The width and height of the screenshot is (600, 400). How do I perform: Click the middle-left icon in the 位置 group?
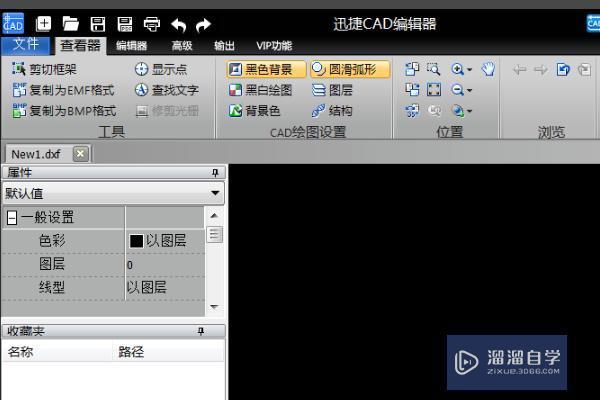click(x=412, y=90)
